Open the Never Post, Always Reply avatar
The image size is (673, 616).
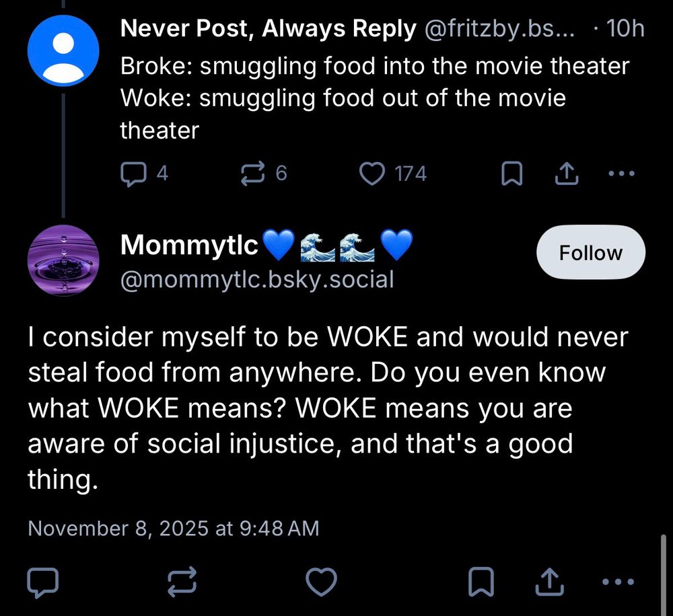click(64, 50)
